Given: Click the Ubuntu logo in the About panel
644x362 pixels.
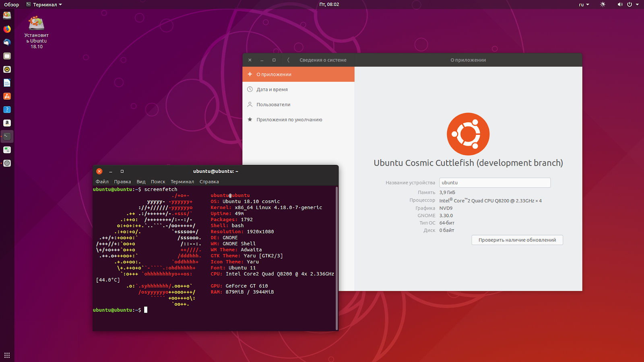Looking at the screenshot, I should (x=468, y=134).
